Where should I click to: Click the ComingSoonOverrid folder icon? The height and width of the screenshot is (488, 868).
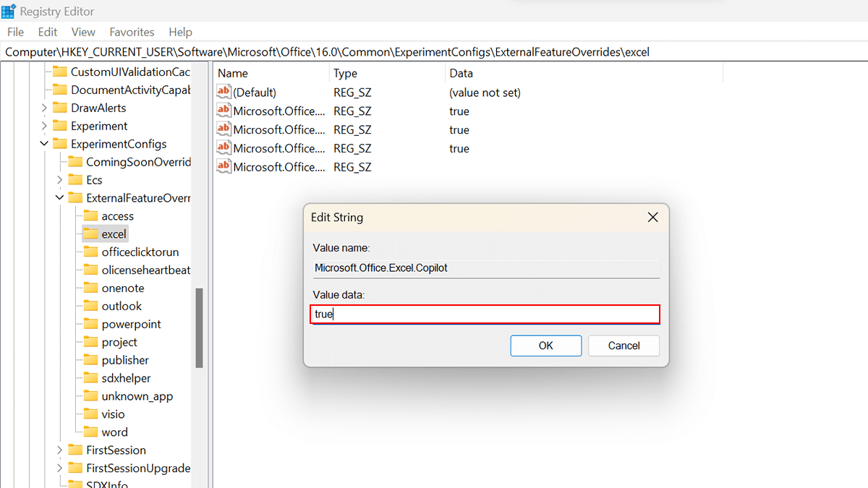[x=75, y=162]
